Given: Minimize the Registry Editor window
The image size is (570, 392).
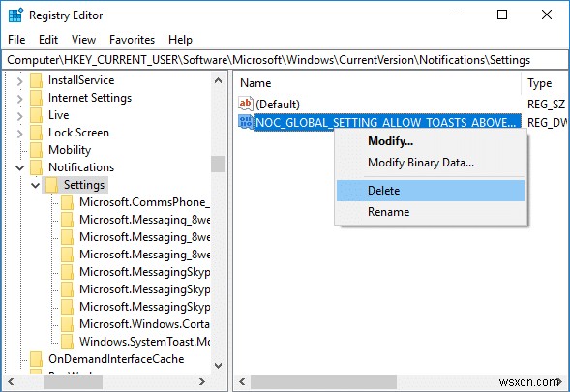Looking at the screenshot, I should [459, 15].
